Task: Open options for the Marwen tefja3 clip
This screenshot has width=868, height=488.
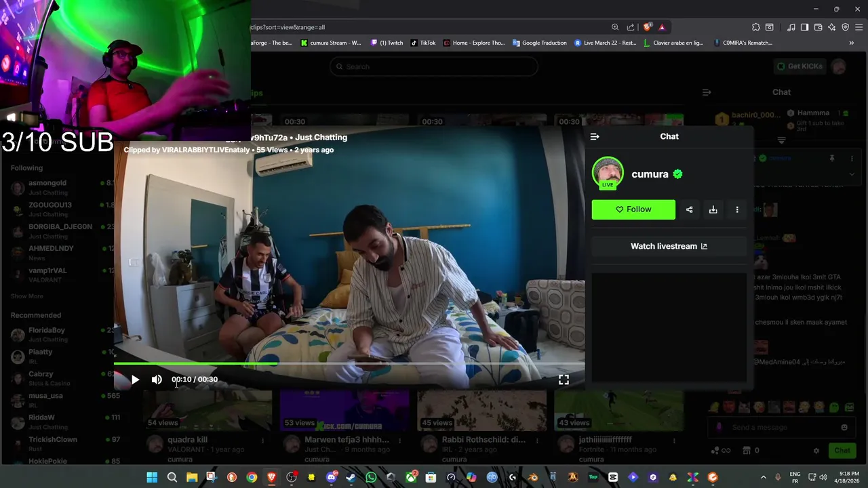Action: coord(400,441)
